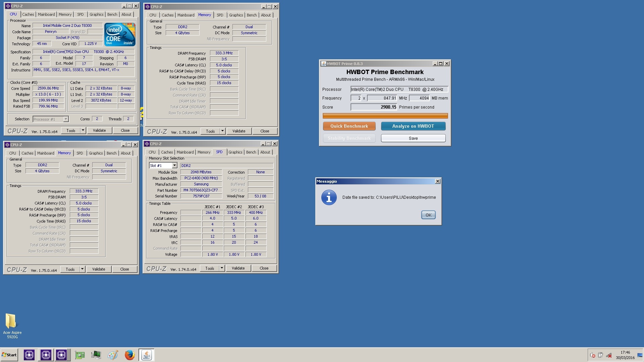Click the show desktop icon in the tray
The image size is (644, 362).
(x=640, y=355)
